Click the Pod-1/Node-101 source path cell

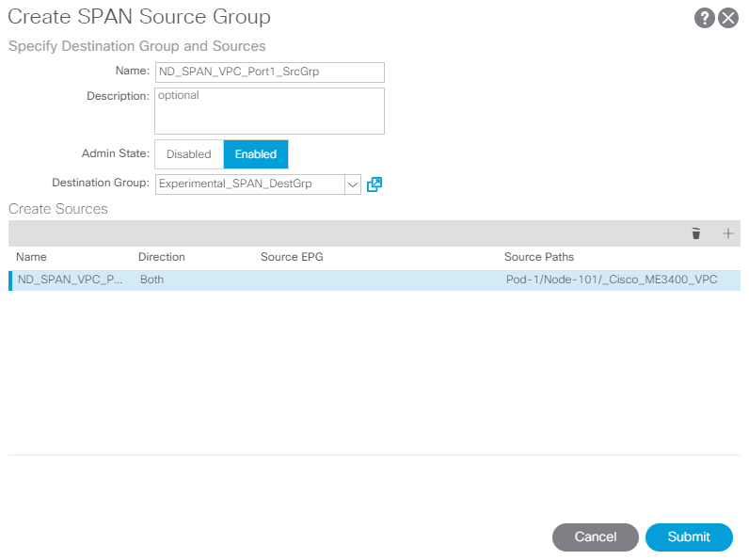click(612, 280)
